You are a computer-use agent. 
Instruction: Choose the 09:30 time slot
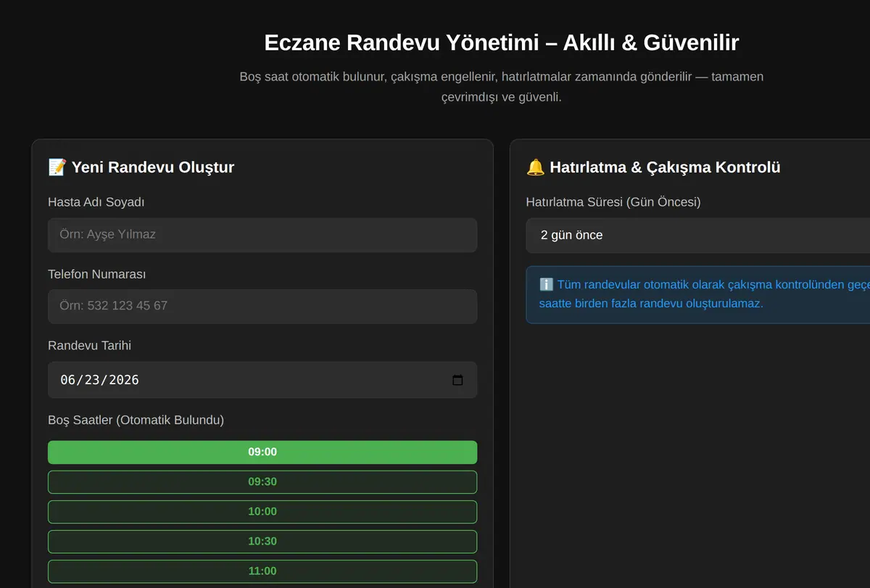tap(262, 482)
